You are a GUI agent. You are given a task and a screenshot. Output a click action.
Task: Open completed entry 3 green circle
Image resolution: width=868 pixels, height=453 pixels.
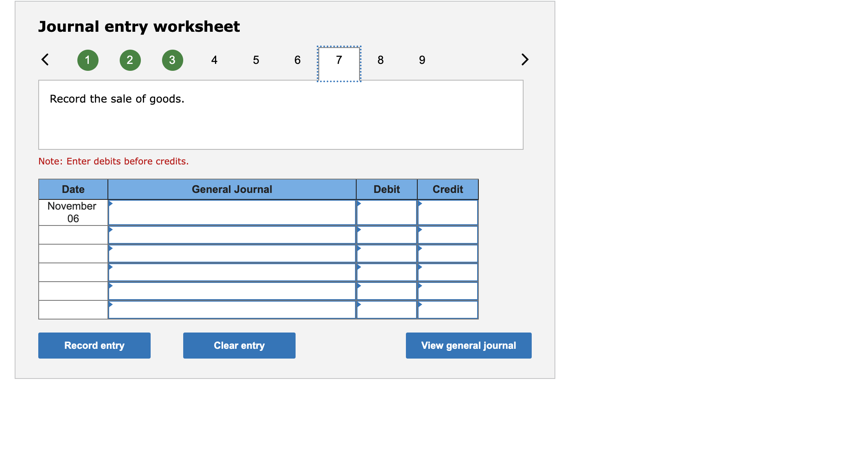pyautogui.click(x=172, y=60)
